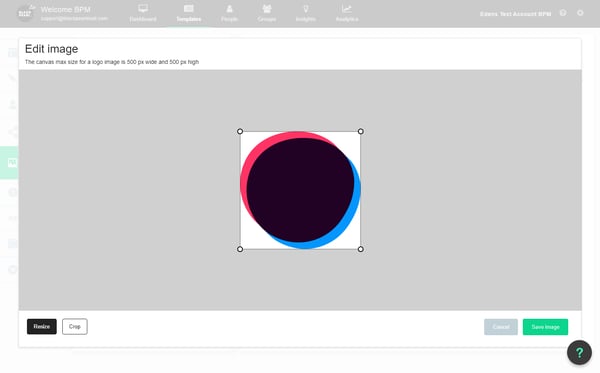
Task: Save the edited image
Action: 545,327
